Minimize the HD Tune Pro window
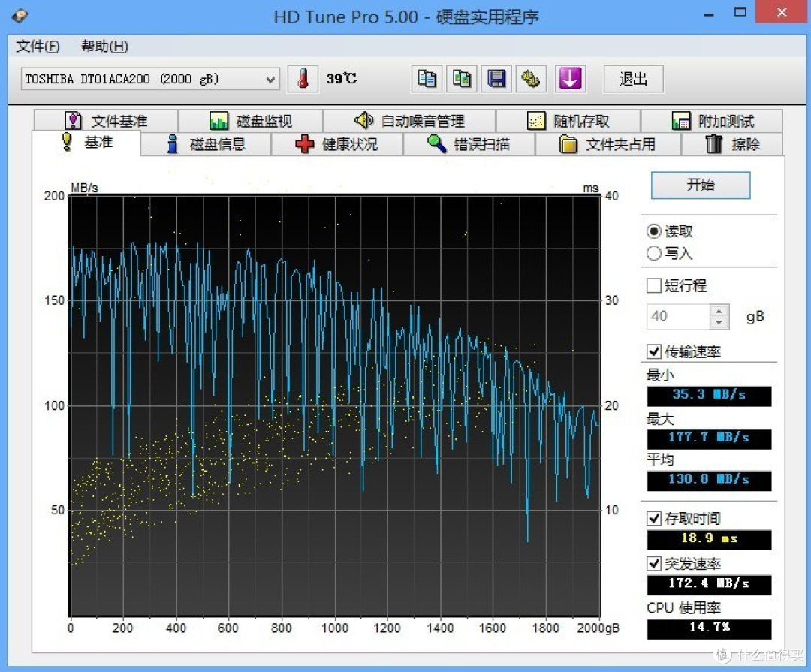This screenshot has height=672, width=811. pyautogui.click(x=709, y=14)
